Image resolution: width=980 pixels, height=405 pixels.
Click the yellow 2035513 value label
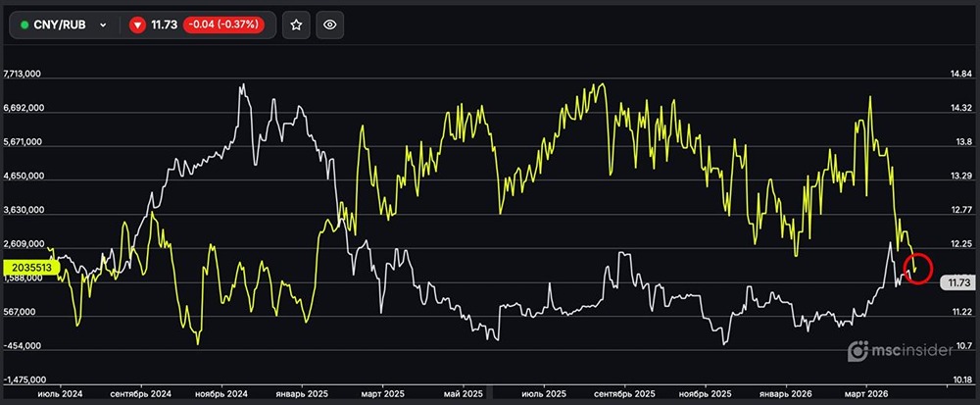[x=31, y=267]
